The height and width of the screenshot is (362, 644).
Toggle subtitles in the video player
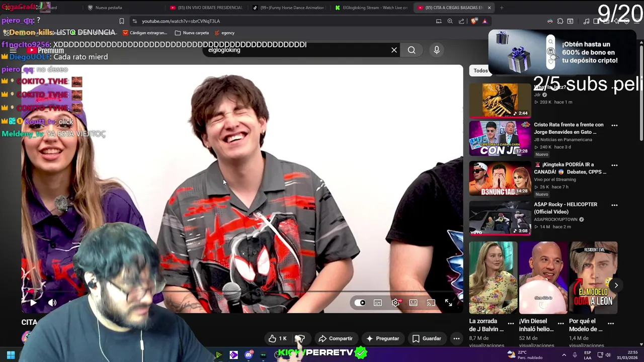pos(378,303)
